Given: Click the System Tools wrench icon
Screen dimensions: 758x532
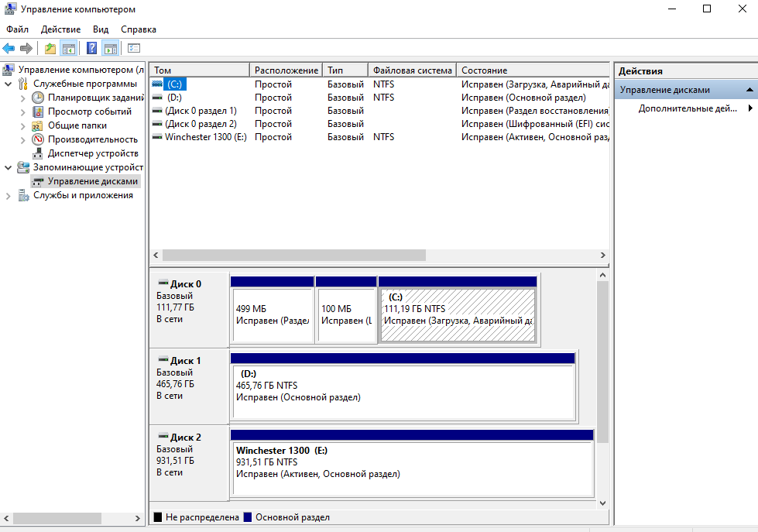Looking at the screenshot, I should (x=23, y=84).
